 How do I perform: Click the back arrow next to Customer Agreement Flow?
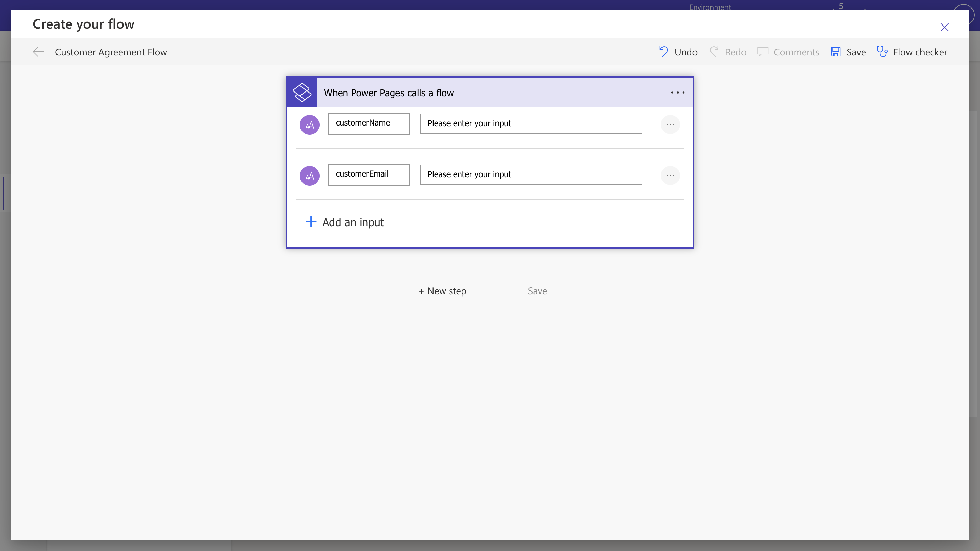(x=37, y=52)
